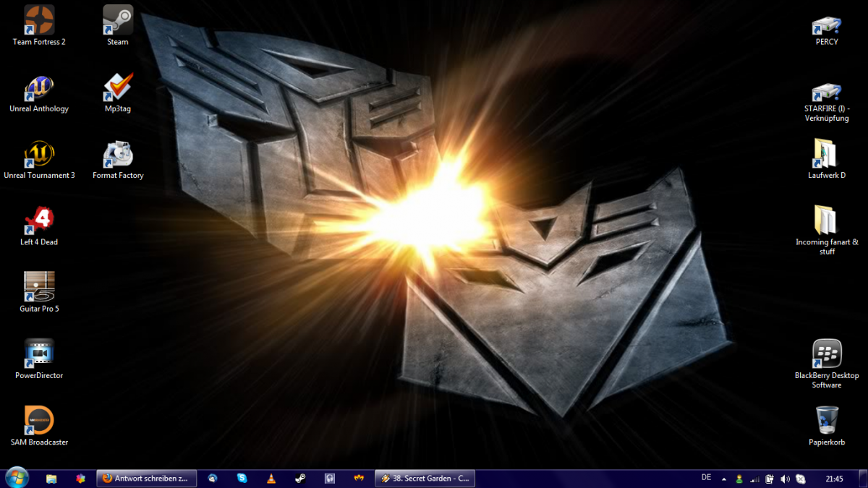Click the colorful flower icon in taskbar

tap(81, 479)
